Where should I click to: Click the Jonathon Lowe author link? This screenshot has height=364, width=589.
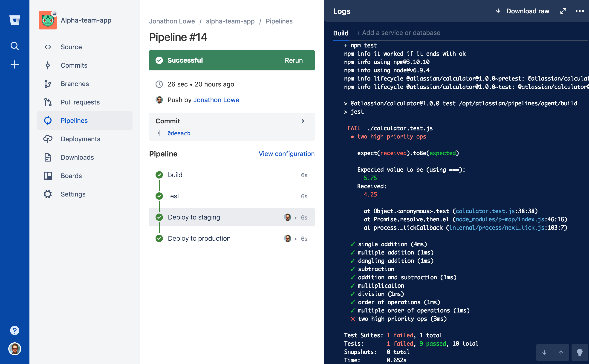(x=217, y=100)
